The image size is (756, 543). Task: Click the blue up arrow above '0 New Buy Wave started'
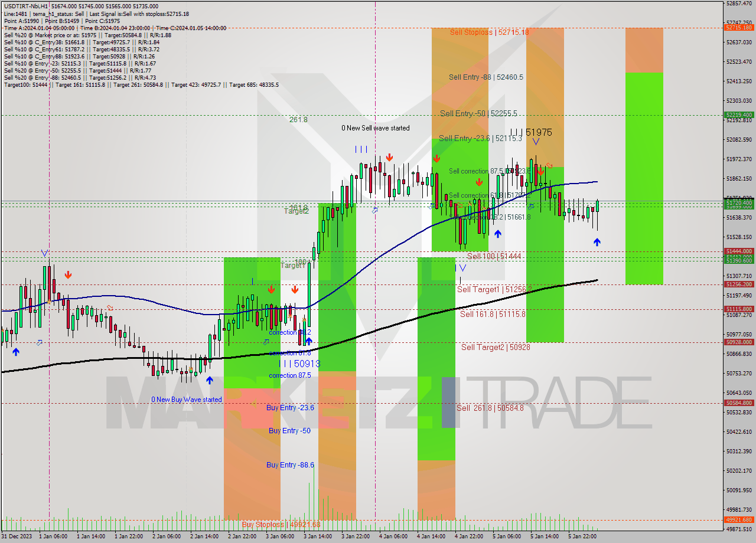209,381
